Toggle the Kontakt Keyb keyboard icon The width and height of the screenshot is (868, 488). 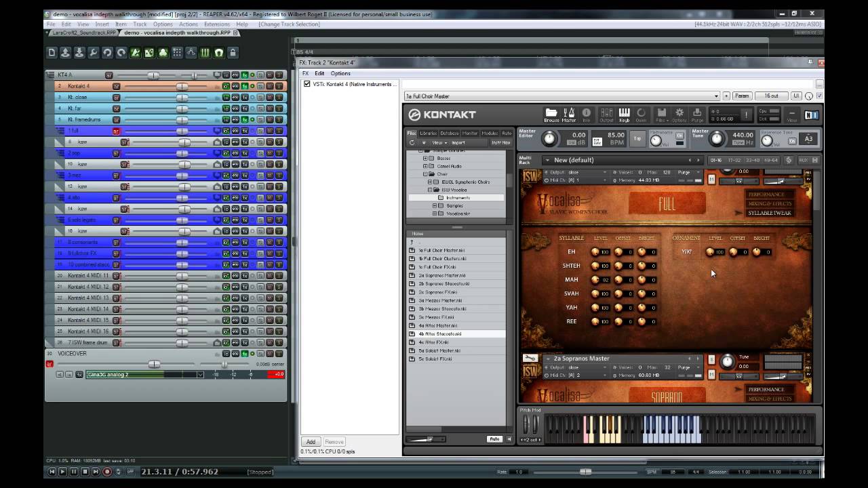pos(624,115)
